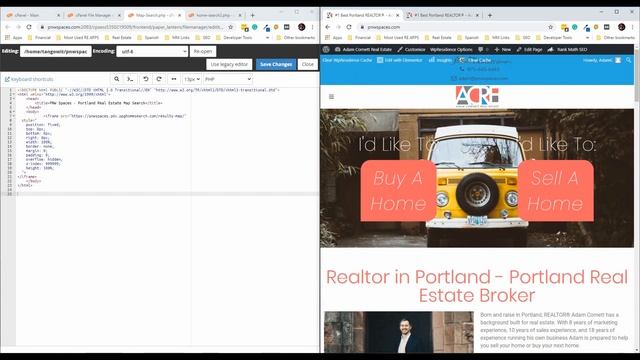Bookmark pnwspaces.com with star icon

(551, 27)
